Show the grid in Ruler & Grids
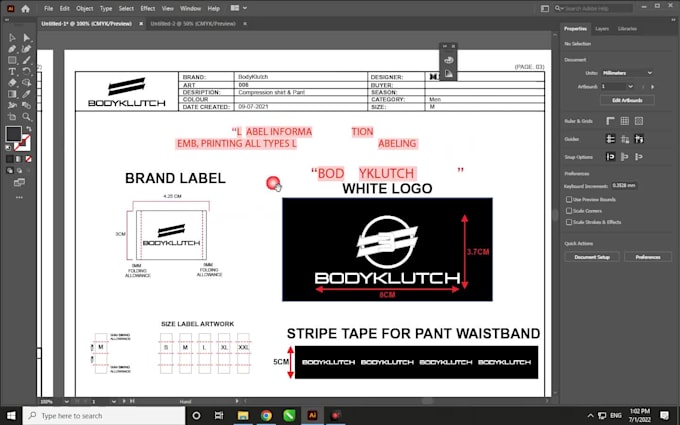680x425 pixels. pos(624,121)
